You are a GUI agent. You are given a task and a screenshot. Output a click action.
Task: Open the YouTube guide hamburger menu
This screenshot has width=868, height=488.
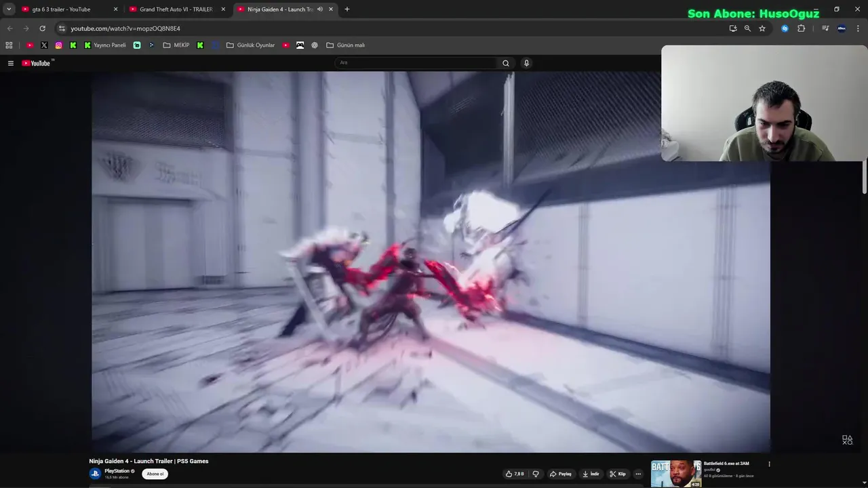11,63
